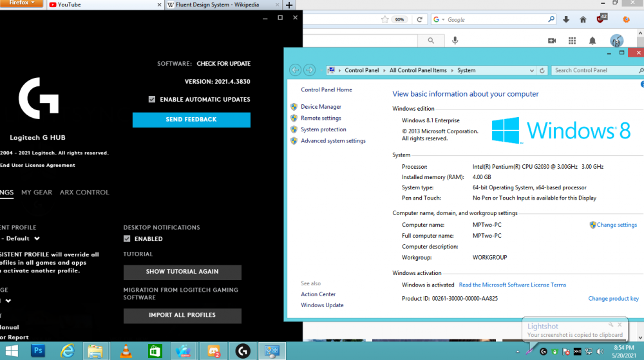Show hidden tray icons arrow
This screenshot has height=360, width=644.
pos(518,352)
